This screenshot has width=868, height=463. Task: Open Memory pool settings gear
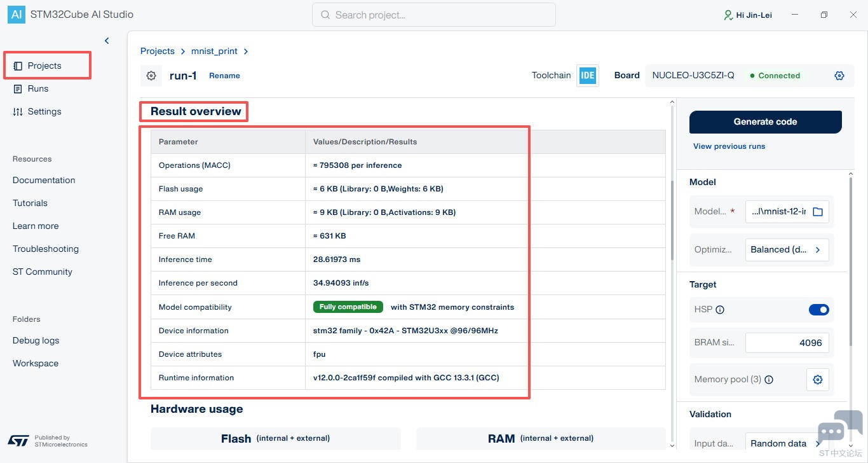click(818, 380)
